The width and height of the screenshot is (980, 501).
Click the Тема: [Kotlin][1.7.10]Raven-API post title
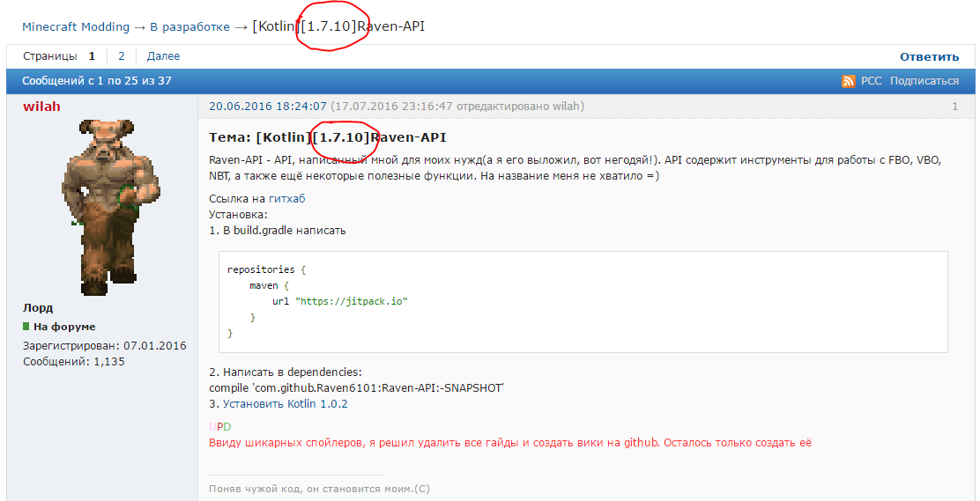click(x=328, y=137)
